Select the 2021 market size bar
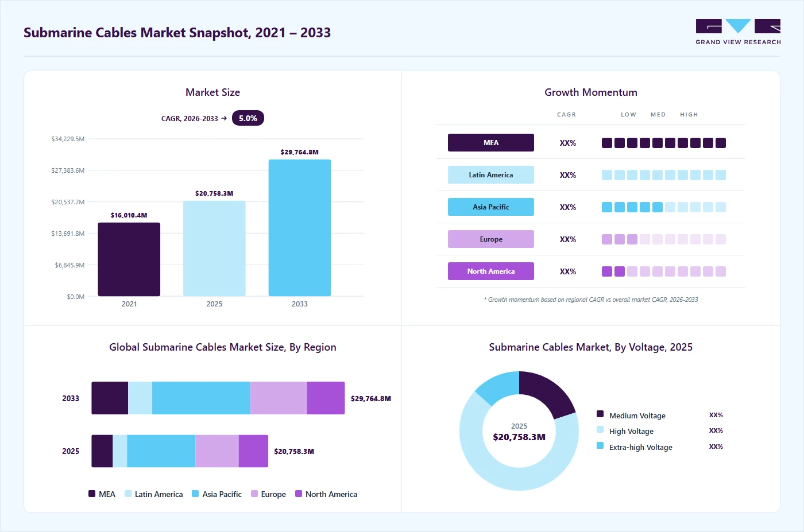Image resolution: width=804 pixels, height=532 pixels. 129,259
